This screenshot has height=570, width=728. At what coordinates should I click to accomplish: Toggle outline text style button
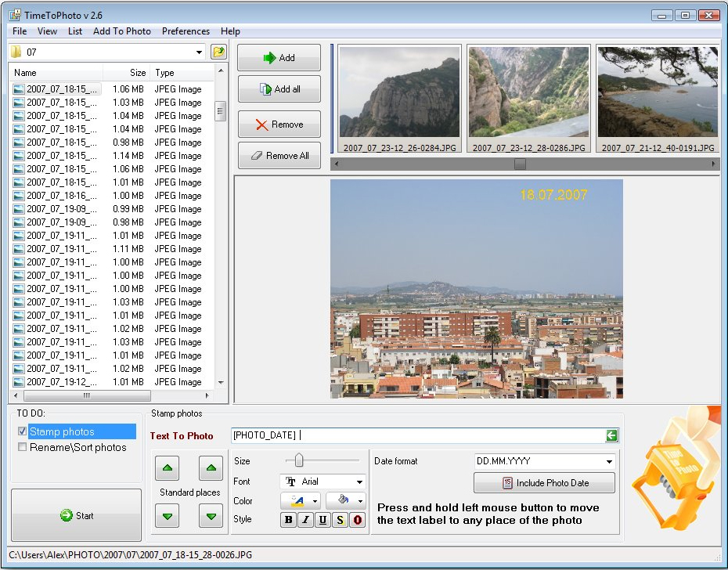click(x=358, y=520)
